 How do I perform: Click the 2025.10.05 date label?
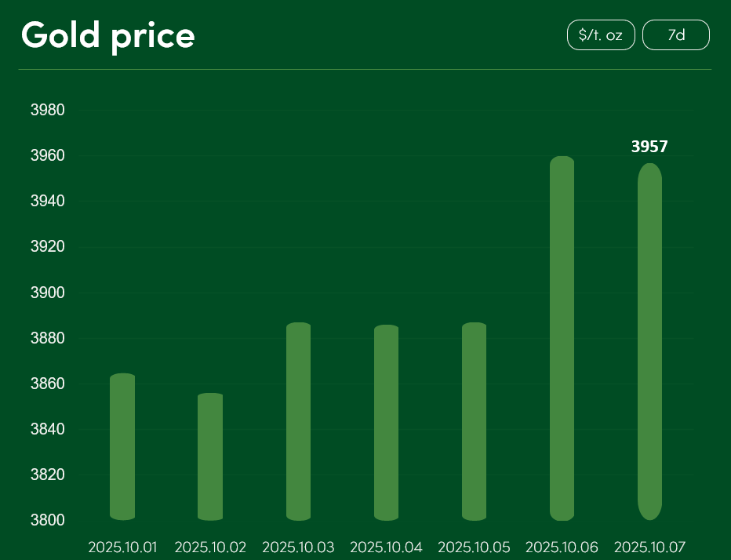[474, 547]
